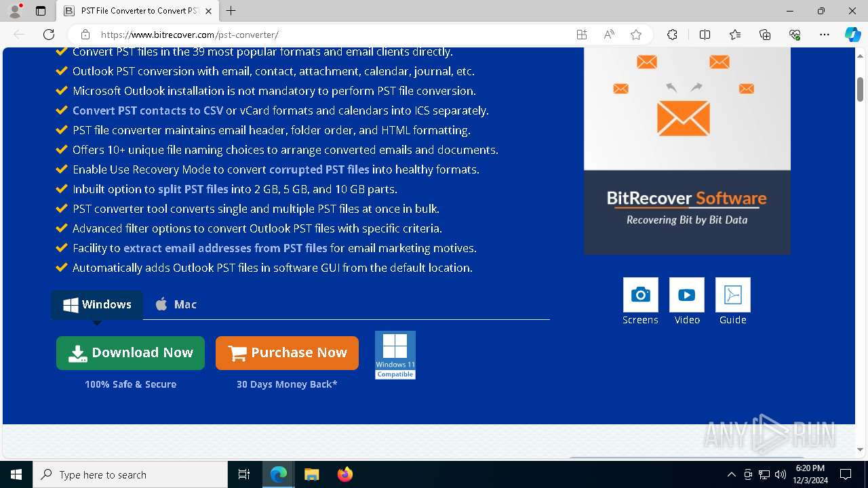Open the app available icon in address bar
The height and width of the screenshot is (488, 868).
point(582,35)
